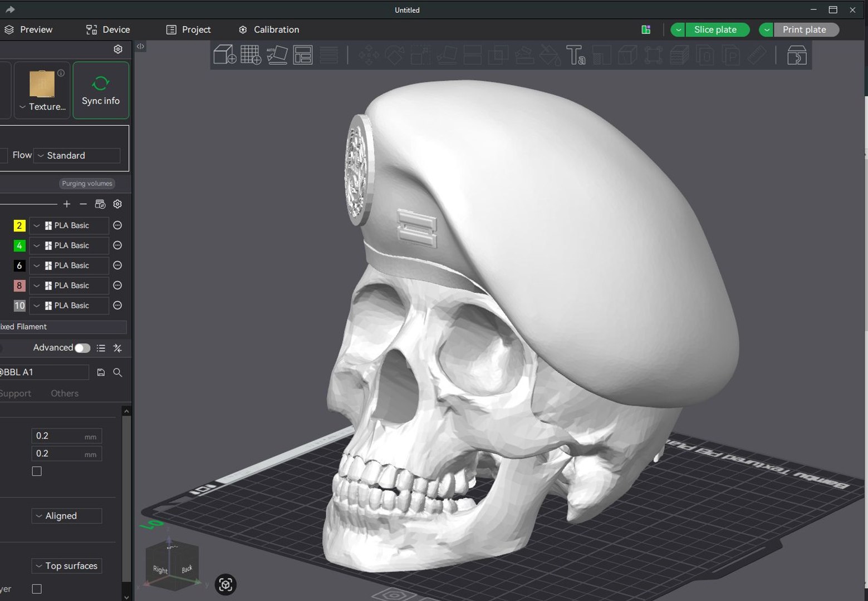This screenshot has width=868, height=601.
Task: Add a filament with the plus icon
Action: point(67,204)
